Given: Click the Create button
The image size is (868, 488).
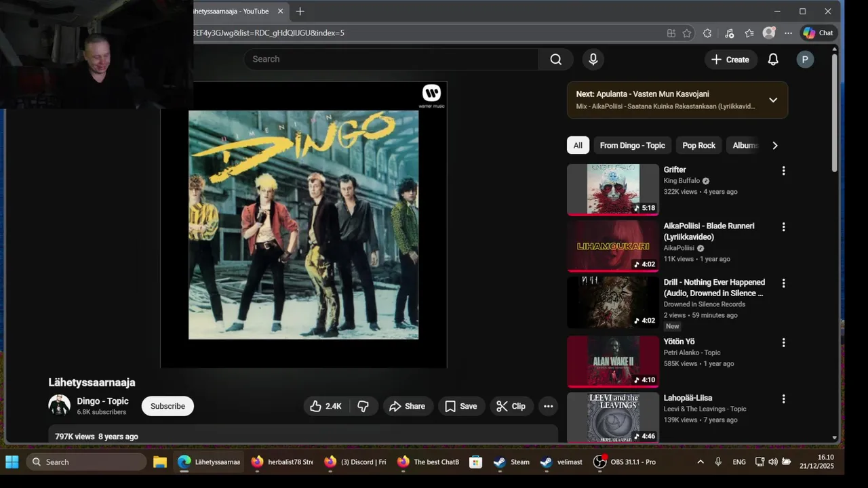Looking at the screenshot, I should click(730, 60).
